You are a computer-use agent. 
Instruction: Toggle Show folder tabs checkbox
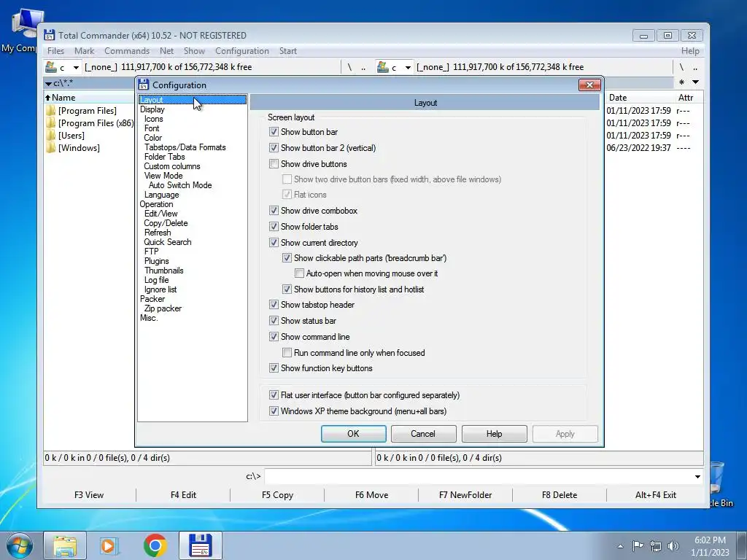point(274,227)
